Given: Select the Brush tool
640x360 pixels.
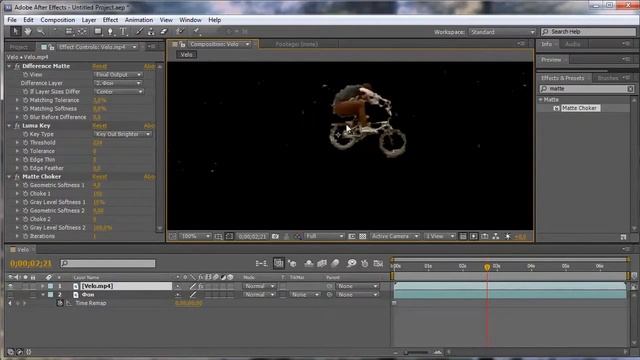Looking at the screenshot, I should pos(139,31).
